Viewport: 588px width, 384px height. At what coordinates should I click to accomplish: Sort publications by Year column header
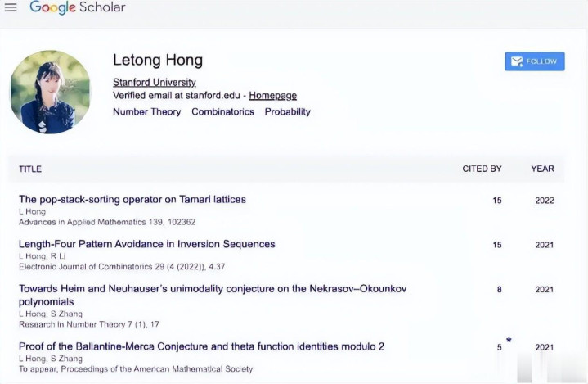pos(542,169)
